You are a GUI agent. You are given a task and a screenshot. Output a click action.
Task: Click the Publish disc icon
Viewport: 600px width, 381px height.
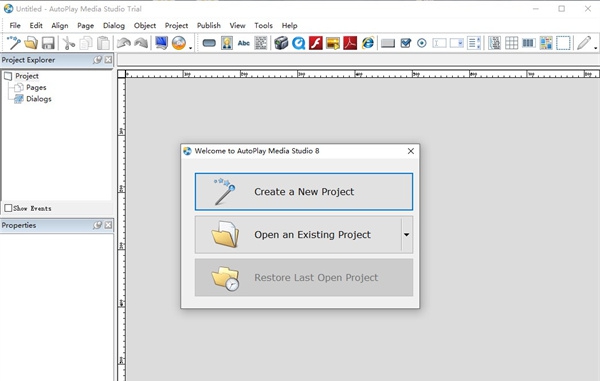(x=179, y=43)
